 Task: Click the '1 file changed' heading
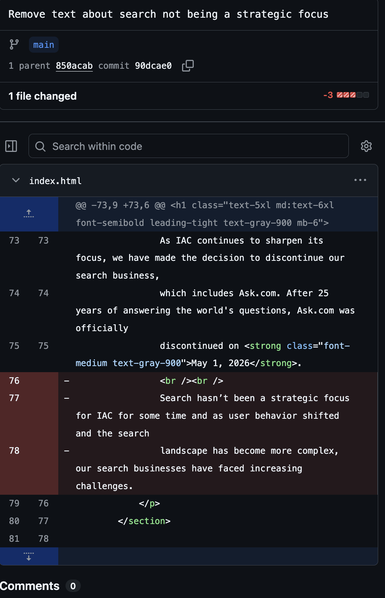click(x=42, y=96)
